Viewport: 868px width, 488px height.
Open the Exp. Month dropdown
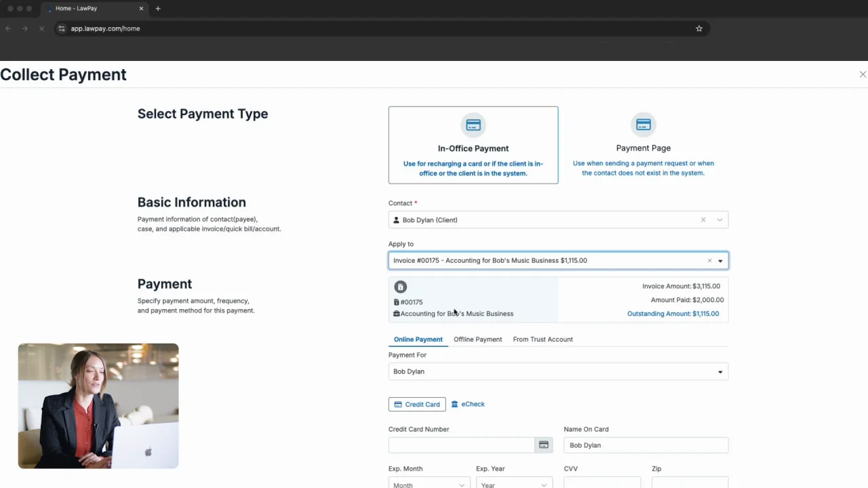click(429, 484)
